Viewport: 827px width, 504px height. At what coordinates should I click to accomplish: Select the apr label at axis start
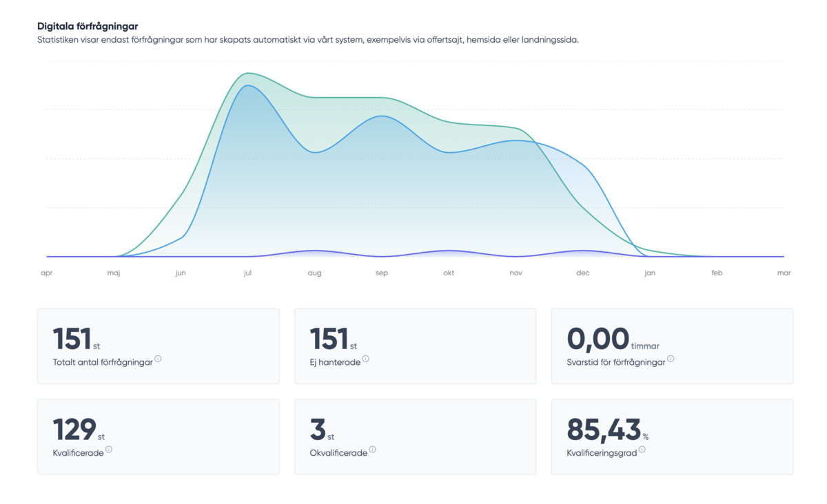click(47, 273)
